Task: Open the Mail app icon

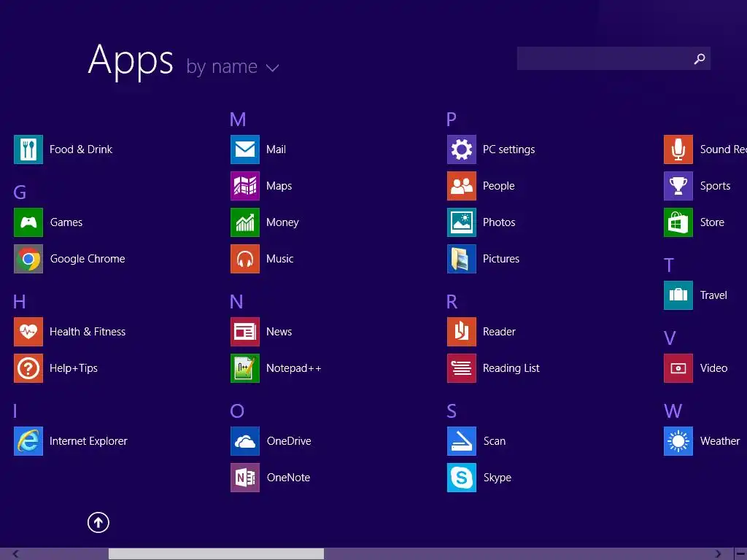Action: tap(245, 149)
